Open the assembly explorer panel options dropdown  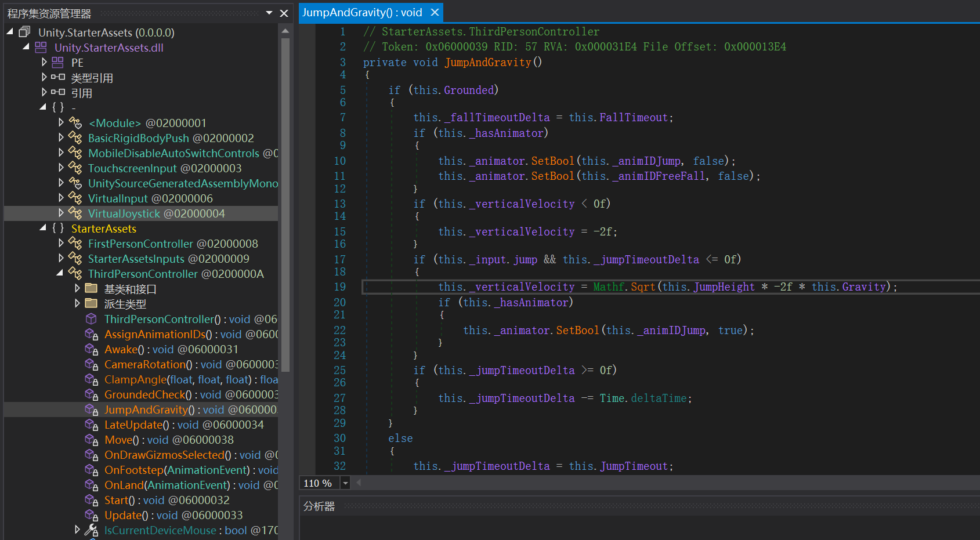click(x=269, y=13)
